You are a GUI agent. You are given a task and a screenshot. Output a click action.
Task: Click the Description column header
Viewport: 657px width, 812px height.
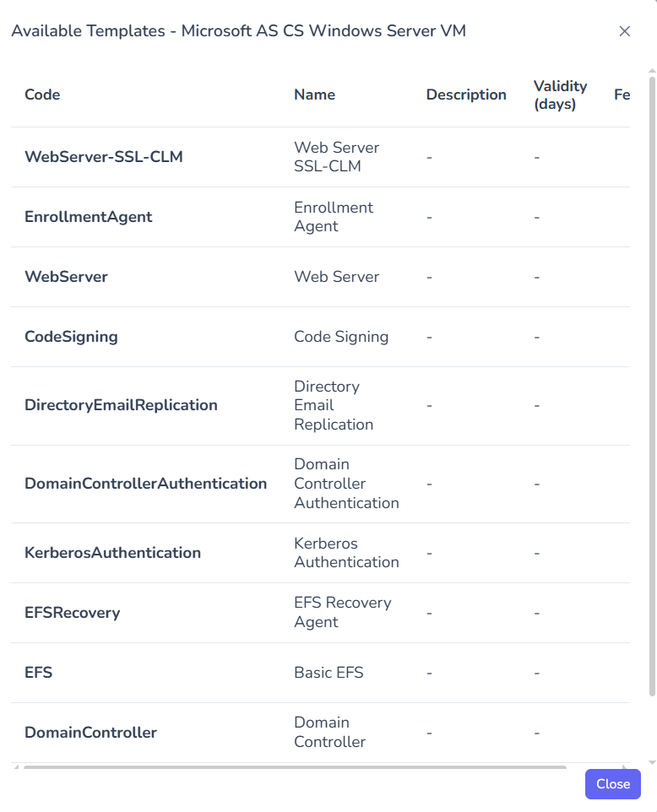click(x=466, y=95)
